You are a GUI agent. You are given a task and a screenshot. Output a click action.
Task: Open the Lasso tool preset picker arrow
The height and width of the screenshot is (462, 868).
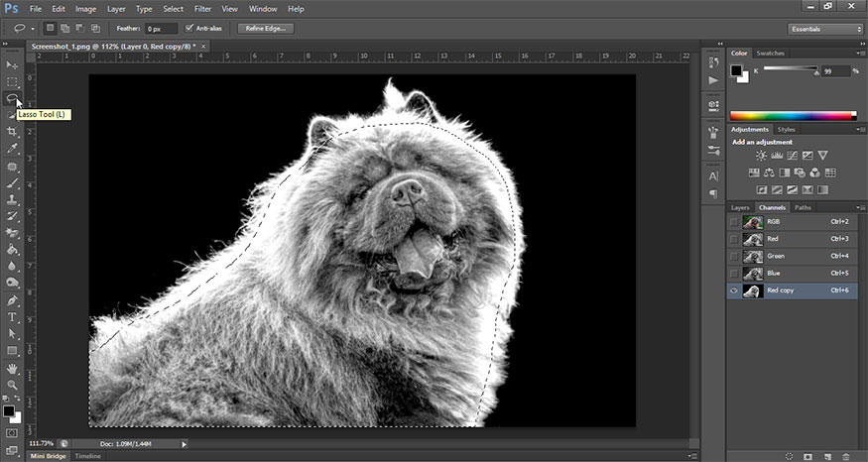tap(33, 29)
